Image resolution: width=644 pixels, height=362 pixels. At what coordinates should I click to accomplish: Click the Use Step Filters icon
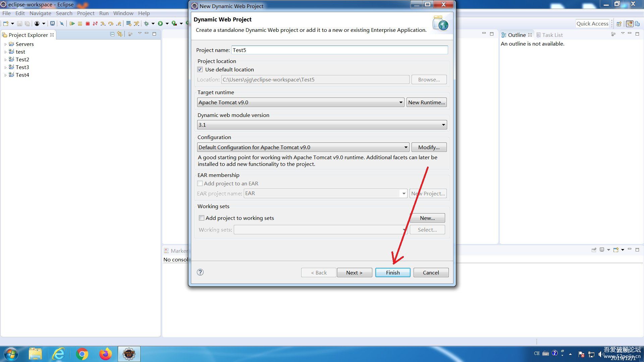point(137,23)
